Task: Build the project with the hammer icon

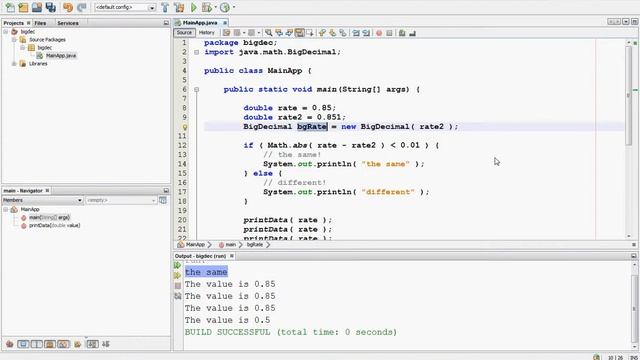Action: point(165,7)
